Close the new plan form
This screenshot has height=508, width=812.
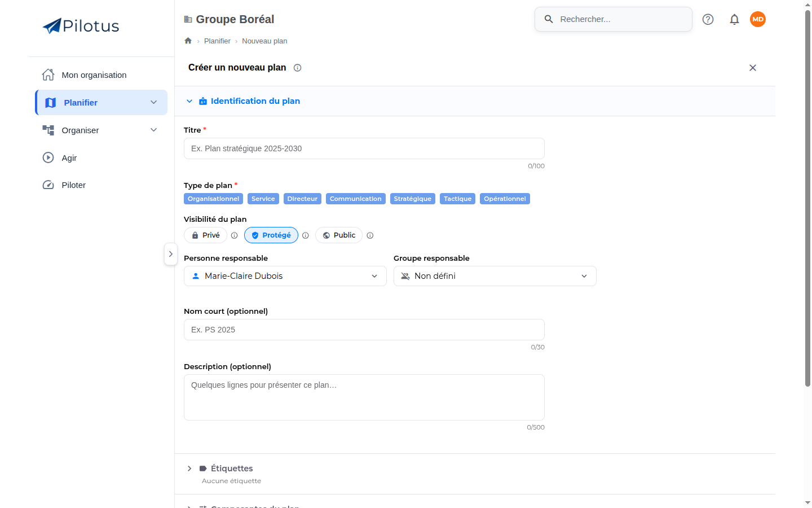click(753, 68)
